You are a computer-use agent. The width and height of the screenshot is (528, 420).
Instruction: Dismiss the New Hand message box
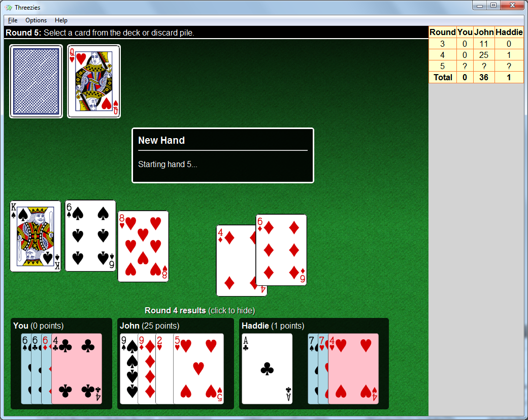[x=222, y=155]
